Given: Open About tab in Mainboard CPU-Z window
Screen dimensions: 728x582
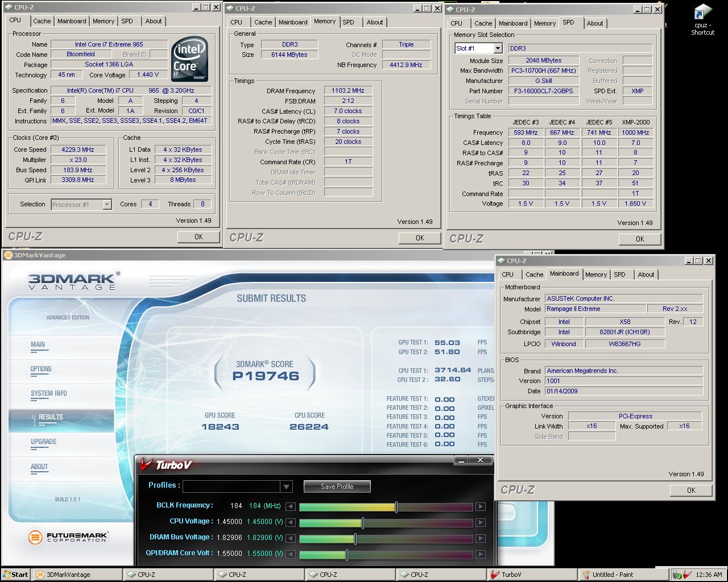Looking at the screenshot, I should [x=646, y=275].
